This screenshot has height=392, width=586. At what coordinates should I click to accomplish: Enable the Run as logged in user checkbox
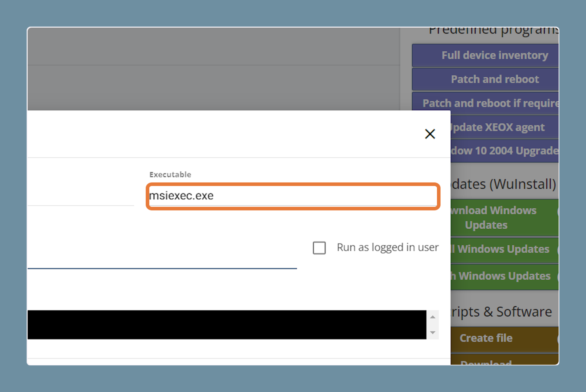[x=319, y=248]
